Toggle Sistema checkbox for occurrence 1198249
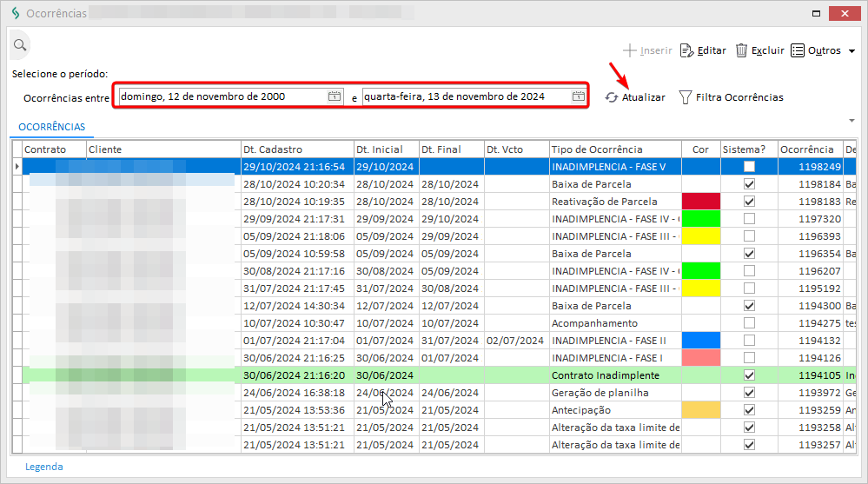The image size is (868, 484). tap(749, 167)
